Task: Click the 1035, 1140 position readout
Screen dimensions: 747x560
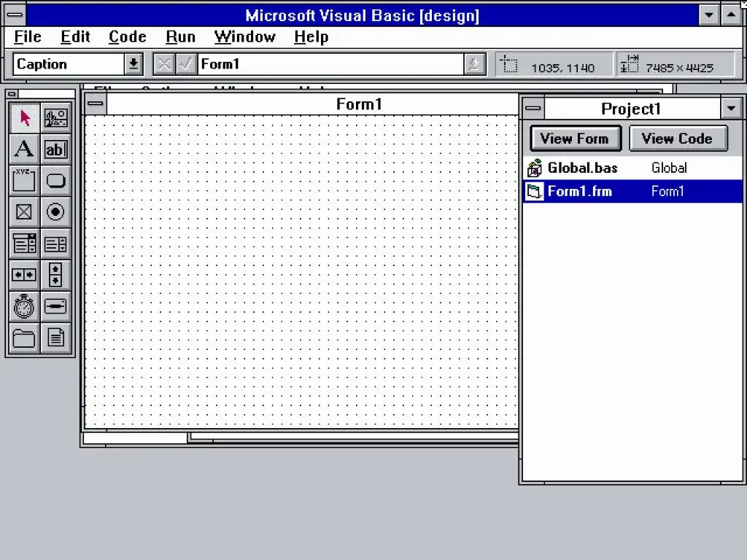Action: point(562,68)
